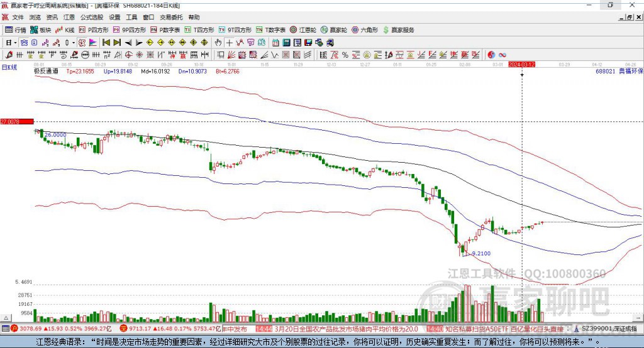The image size is (644, 348).
Task: Open 六角形 hexagon chart
Action: (365, 30)
